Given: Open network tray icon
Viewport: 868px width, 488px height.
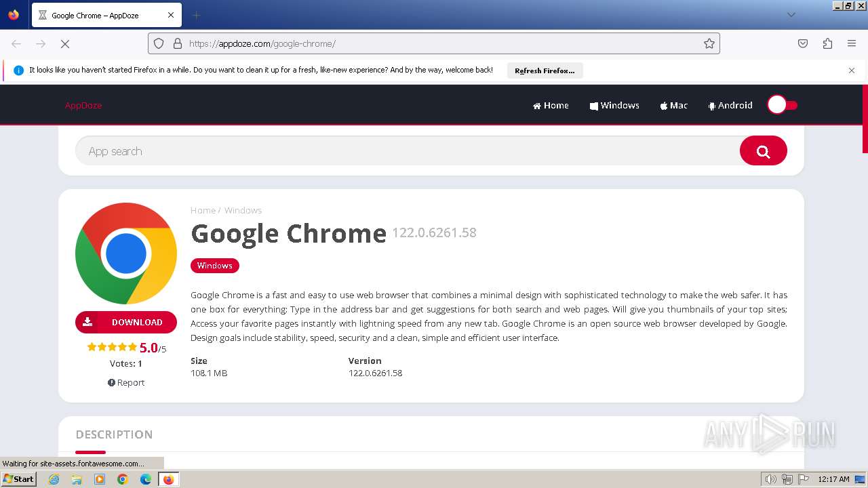Looking at the screenshot, I should [x=787, y=479].
